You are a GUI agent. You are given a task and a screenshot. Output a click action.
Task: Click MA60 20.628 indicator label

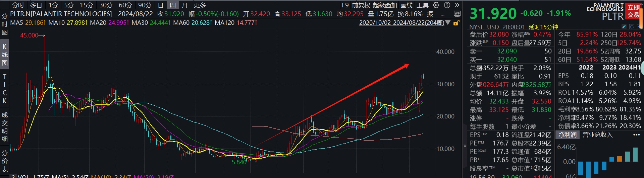(193, 23)
